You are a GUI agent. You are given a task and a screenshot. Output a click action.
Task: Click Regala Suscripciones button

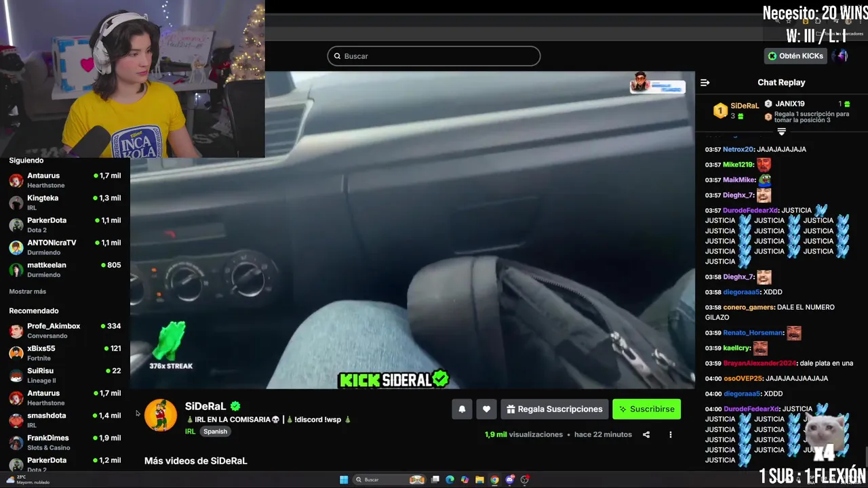coord(555,409)
